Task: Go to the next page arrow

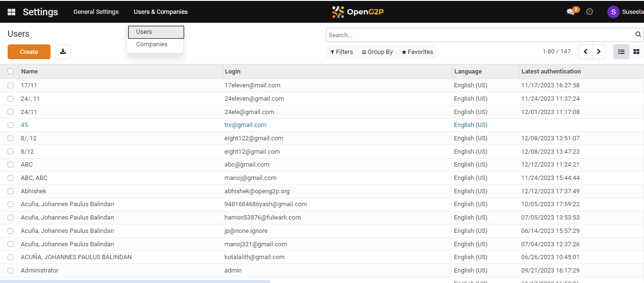Action: [599, 52]
